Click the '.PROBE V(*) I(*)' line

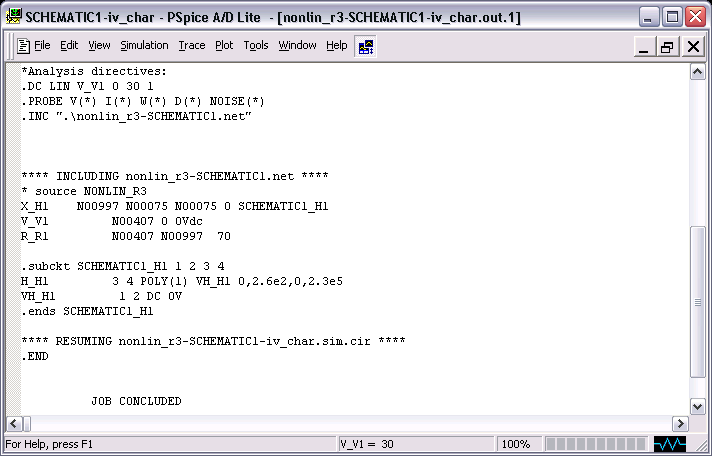tap(143, 101)
